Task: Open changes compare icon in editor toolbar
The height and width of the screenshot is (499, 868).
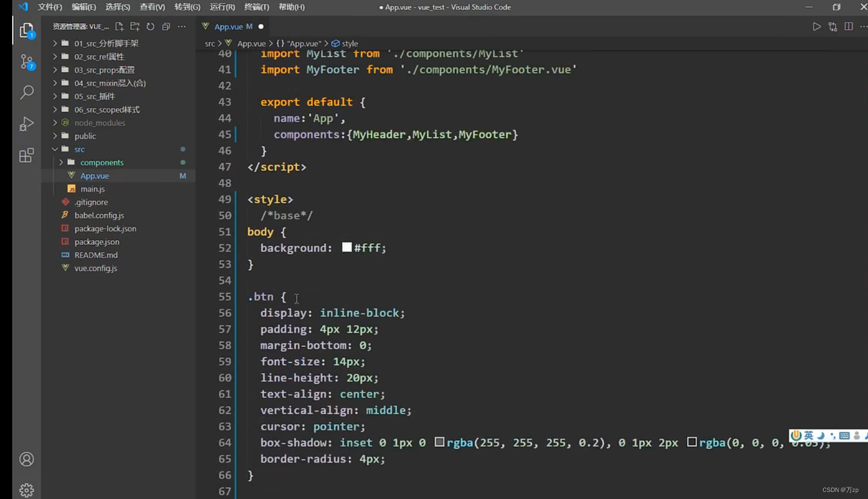Action: click(833, 27)
